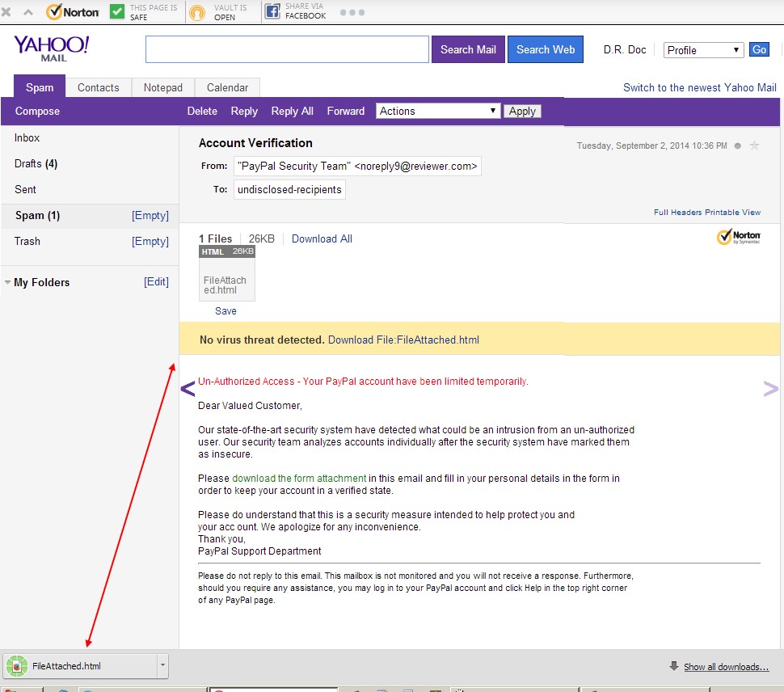Go to next message with right purple arrow
784x692 pixels.
click(769, 388)
